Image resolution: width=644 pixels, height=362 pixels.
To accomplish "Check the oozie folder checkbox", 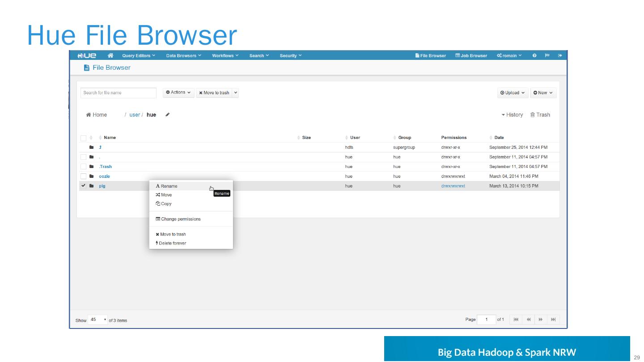I will [x=84, y=176].
